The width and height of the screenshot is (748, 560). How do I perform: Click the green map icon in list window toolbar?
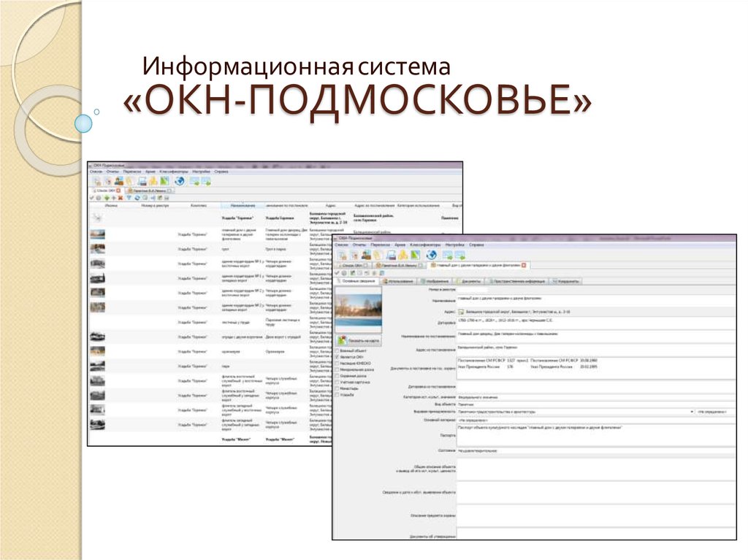click(x=164, y=181)
